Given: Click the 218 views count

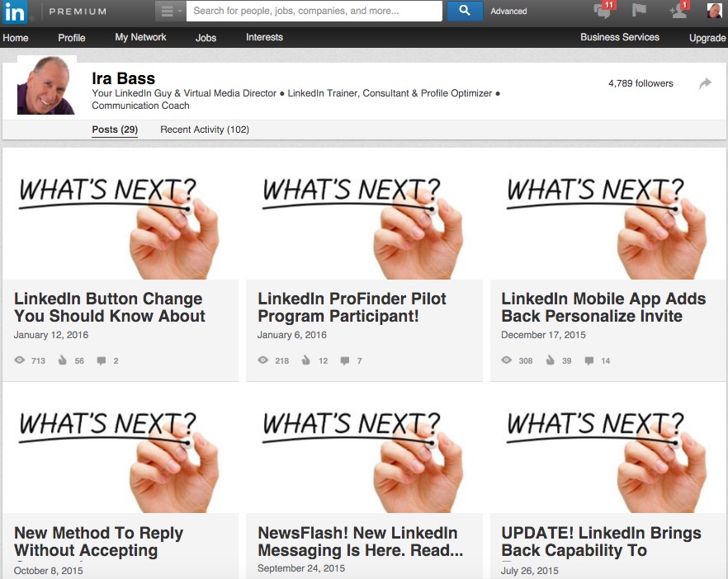Looking at the screenshot, I should coord(281,361).
